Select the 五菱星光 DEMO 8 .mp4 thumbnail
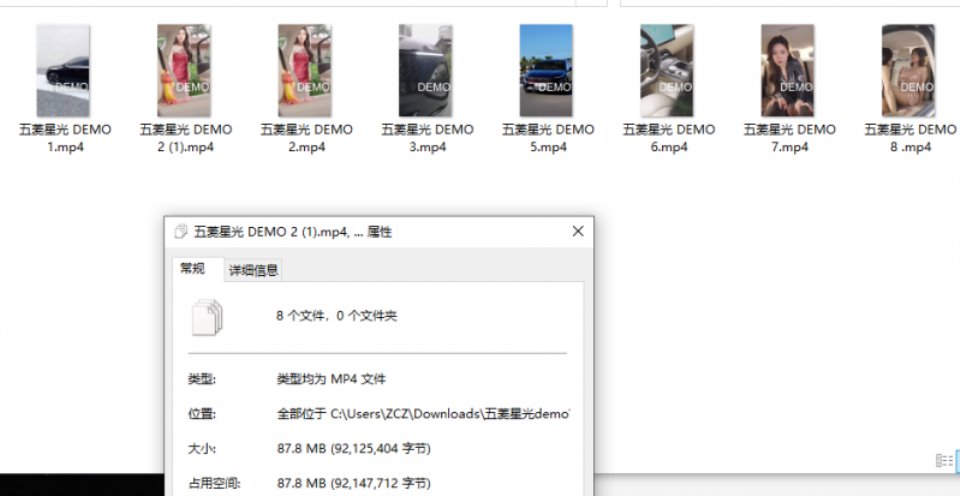The image size is (960, 496). (x=909, y=70)
